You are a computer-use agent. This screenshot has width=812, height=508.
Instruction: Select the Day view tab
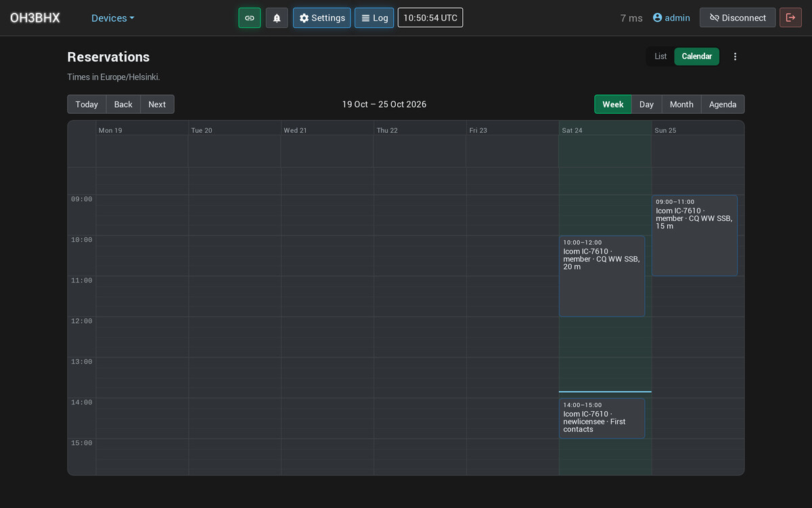(x=646, y=104)
